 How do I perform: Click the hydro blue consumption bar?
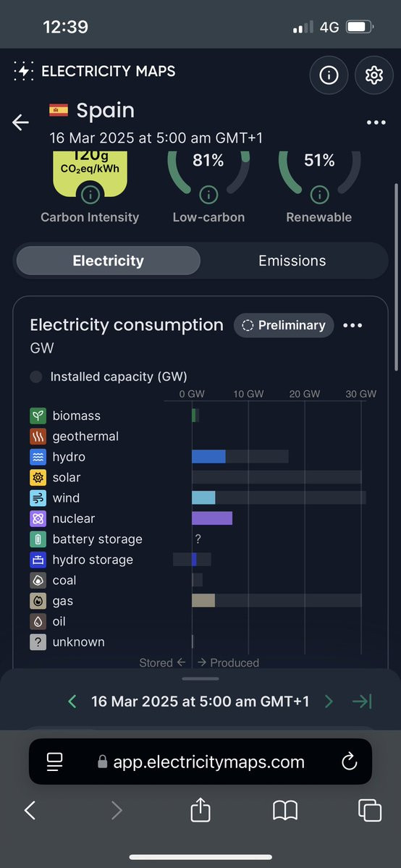click(208, 457)
